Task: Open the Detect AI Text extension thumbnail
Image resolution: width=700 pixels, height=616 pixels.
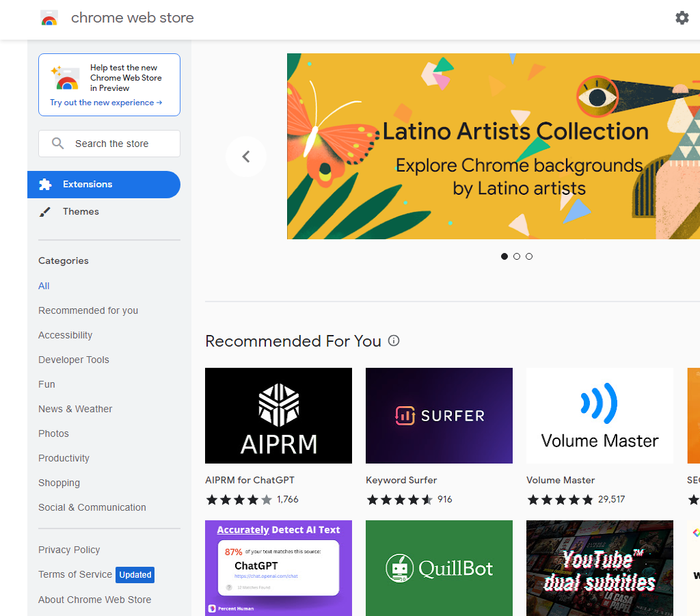Action: (279, 567)
